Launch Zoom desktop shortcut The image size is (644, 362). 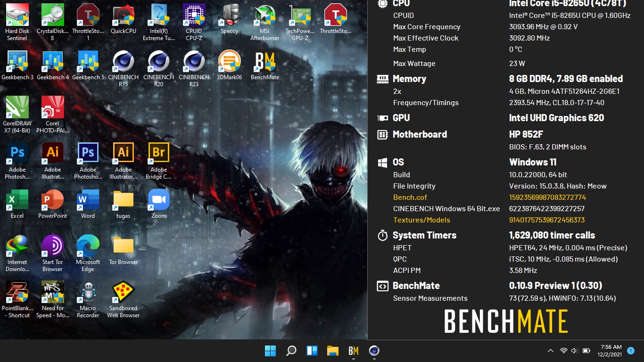point(159,204)
